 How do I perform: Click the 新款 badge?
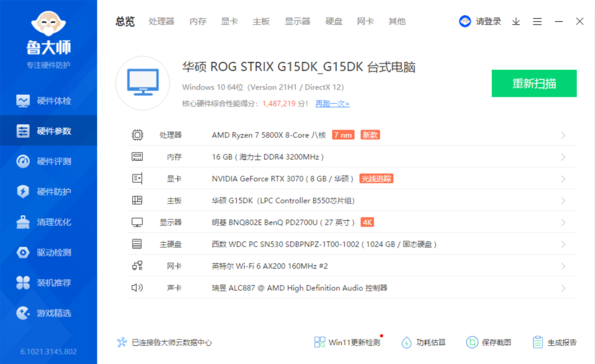(370, 135)
